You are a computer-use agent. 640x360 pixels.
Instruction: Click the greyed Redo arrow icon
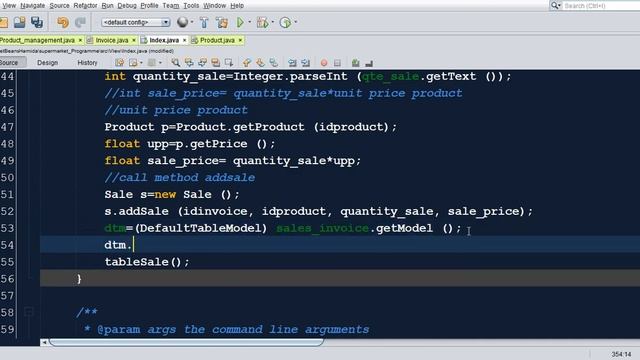pos(80,22)
